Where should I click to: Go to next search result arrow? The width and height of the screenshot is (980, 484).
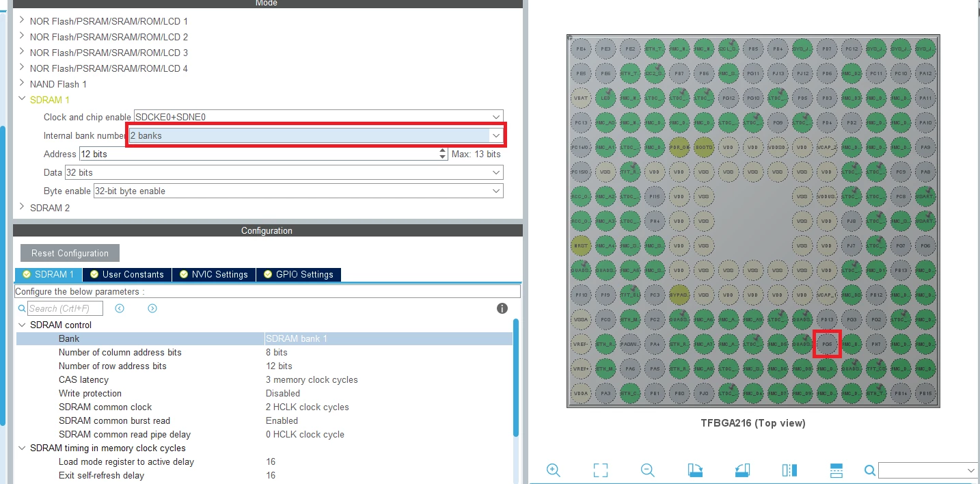coord(152,308)
